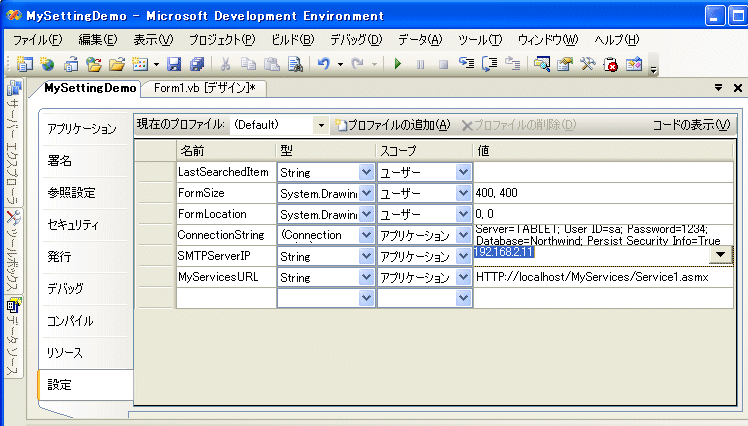This screenshot has height=426, width=748.
Task: Open the デバッグ(D) menu
Action: click(x=356, y=40)
